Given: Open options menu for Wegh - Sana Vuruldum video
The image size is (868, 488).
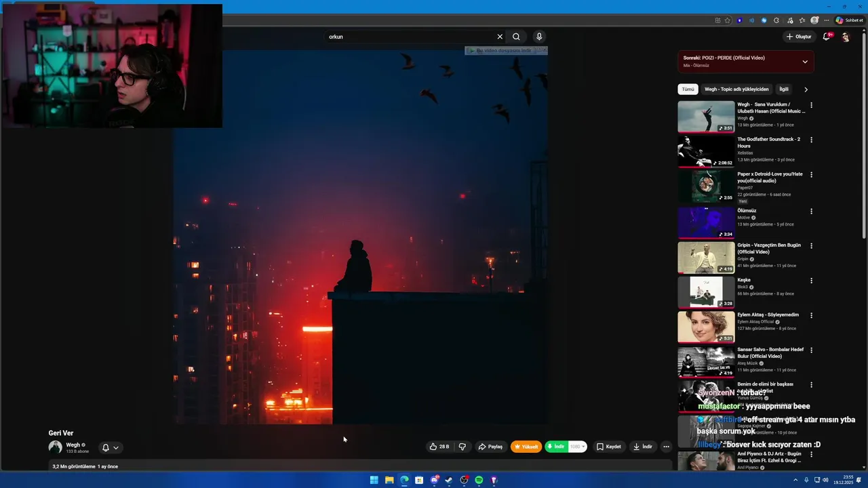Looking at the screenshot, I should (x=811, y=105).
